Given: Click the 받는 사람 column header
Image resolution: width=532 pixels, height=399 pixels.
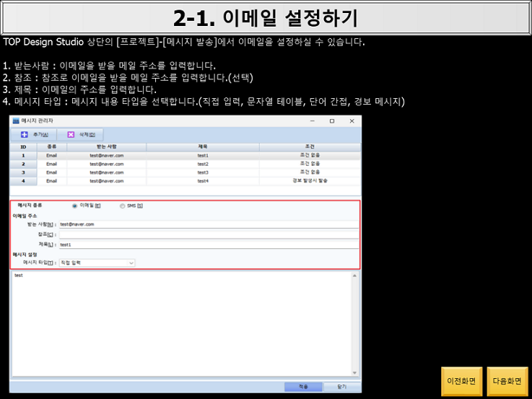Looking at the screenshot, I should pos(107,146).
